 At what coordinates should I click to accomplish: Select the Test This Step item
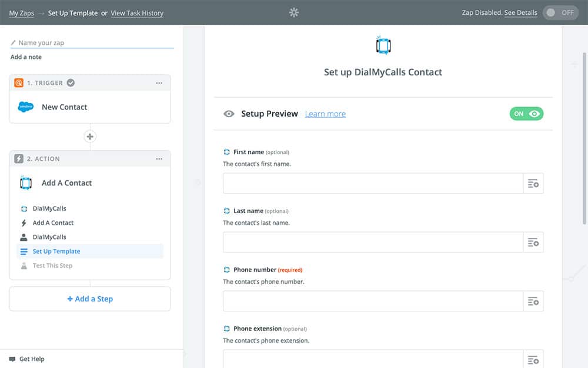[52, 266]
